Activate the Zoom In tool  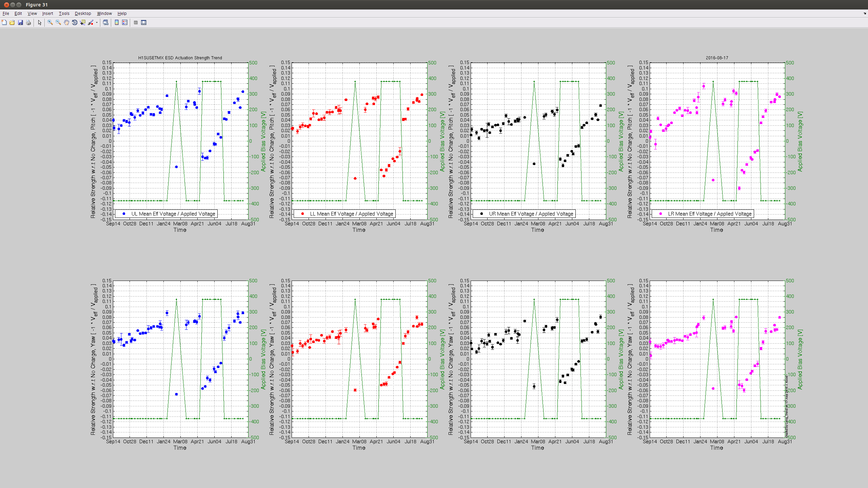(x=50, y=22)
